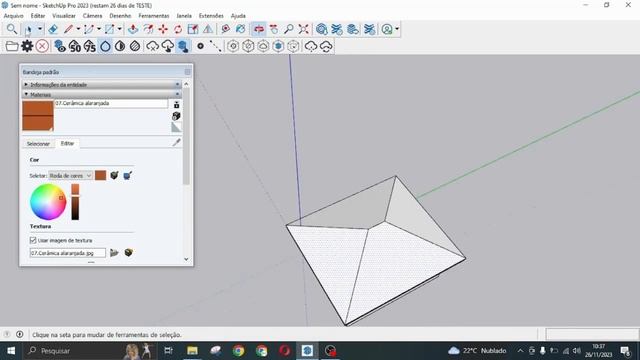Click the eyedropper sample paint icon
This screenshot has height=360, width=640.
[x=176, y=142]
